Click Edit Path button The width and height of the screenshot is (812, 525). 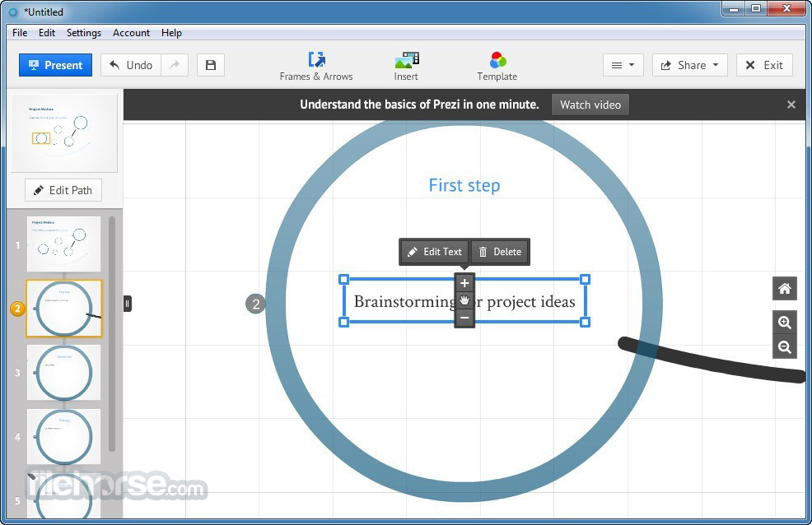click(63, 190)
